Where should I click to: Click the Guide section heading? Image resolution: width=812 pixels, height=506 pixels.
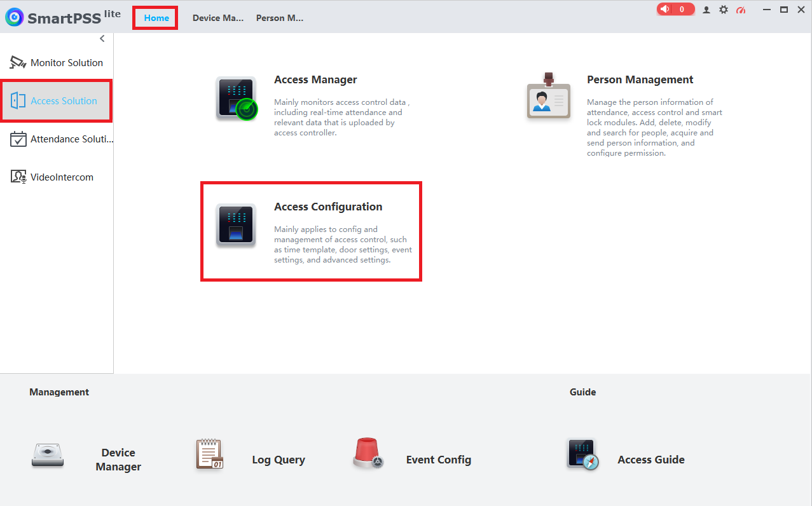pyautogui.click(x=583, y=392)
